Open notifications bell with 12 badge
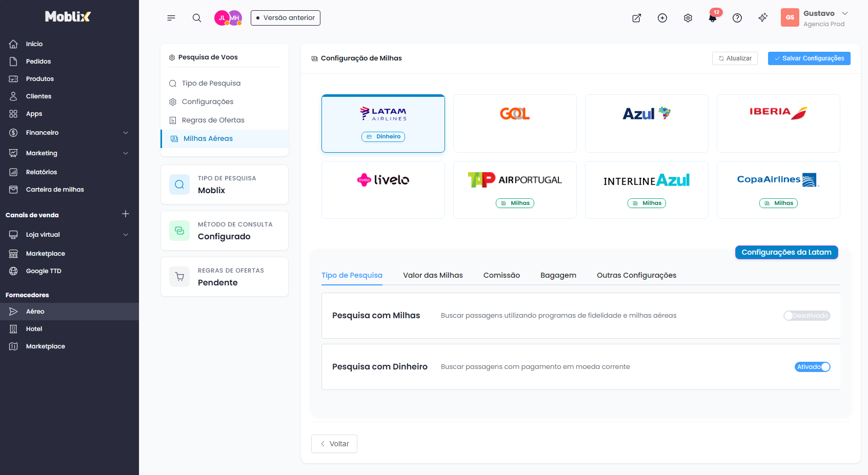This screenshot has height=475, width=868. point(713,18)
